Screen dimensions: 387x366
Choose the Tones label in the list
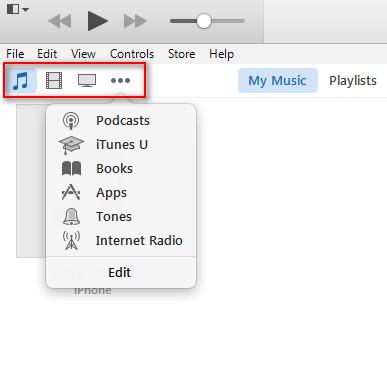click(x=114, y=217)
